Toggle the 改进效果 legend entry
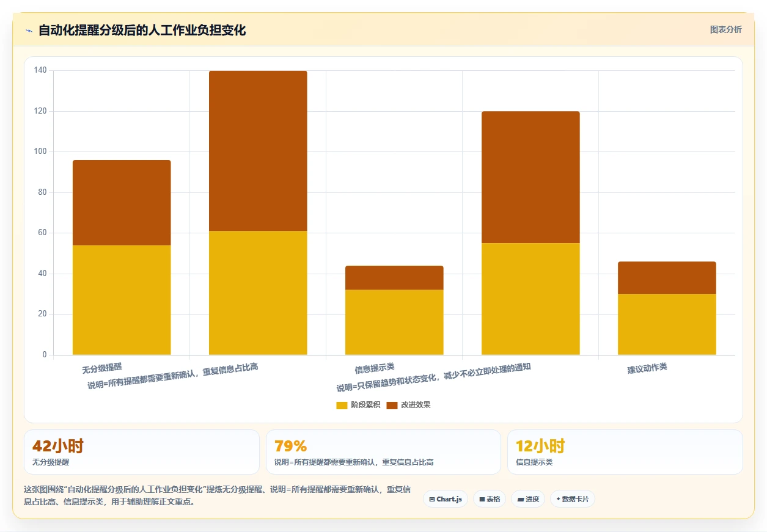 [x=408, y=405]
